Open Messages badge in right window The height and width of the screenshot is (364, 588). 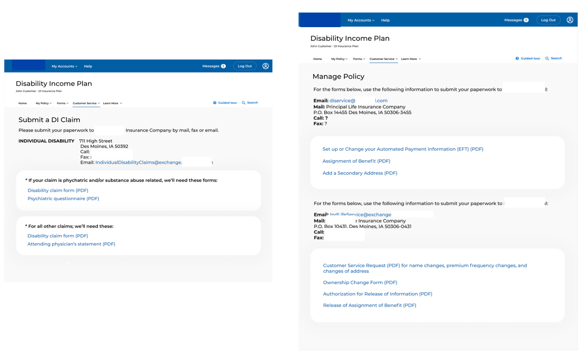tap(526, 20)
